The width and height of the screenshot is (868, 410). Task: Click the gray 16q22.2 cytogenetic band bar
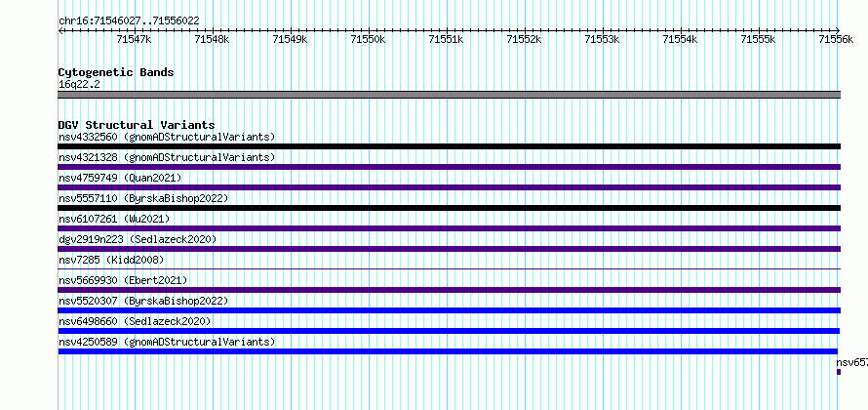pos(450,95)
